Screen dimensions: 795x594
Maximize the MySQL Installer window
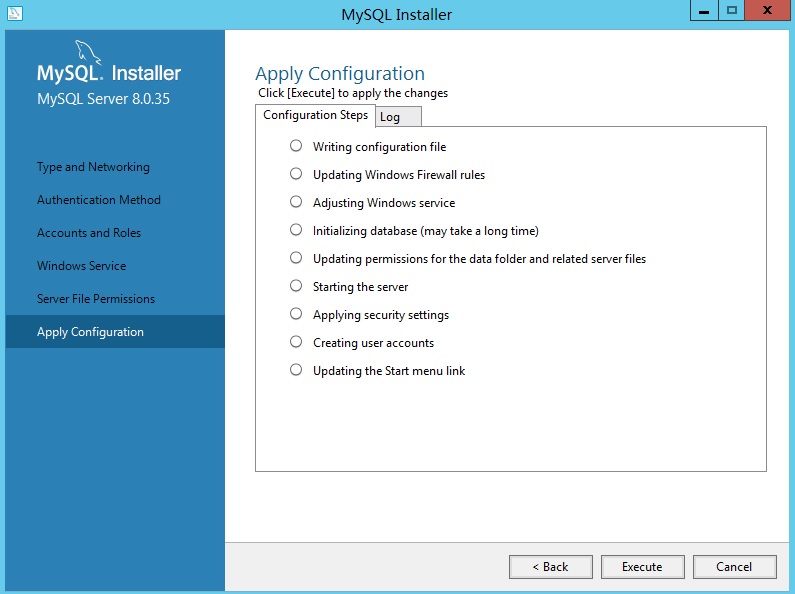pos(732,11)
